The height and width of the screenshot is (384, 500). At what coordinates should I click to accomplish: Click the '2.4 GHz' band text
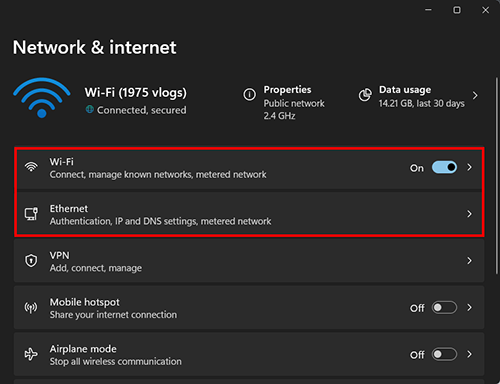click(x=279, y=116)
